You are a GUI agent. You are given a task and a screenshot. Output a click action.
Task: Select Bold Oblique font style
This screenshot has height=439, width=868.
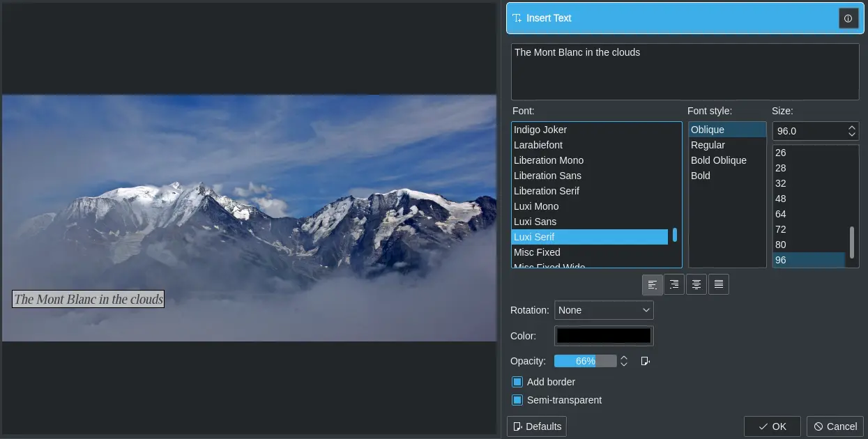(718, 160)
